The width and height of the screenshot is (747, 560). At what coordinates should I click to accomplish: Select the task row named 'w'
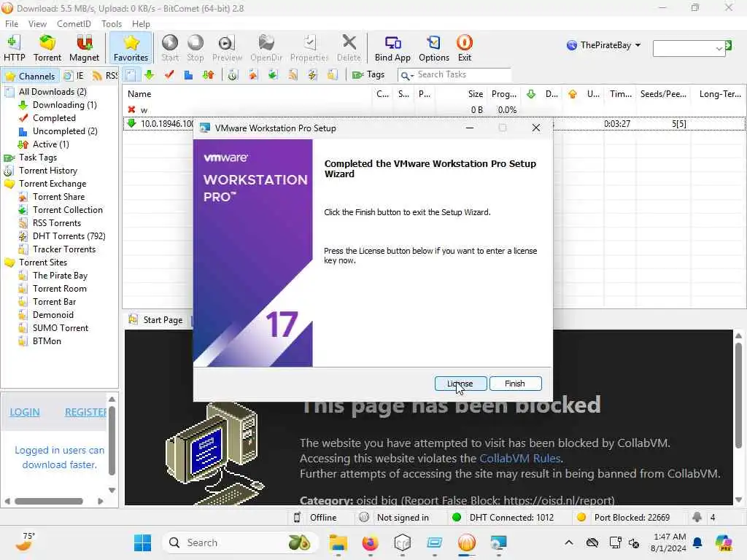coord(433,110)
